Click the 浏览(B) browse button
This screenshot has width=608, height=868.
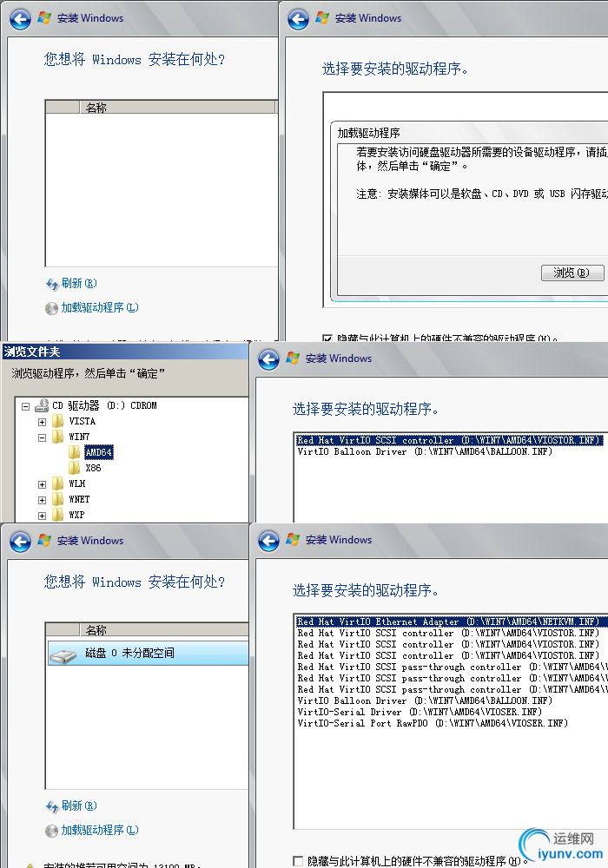(x=572, y=273)
